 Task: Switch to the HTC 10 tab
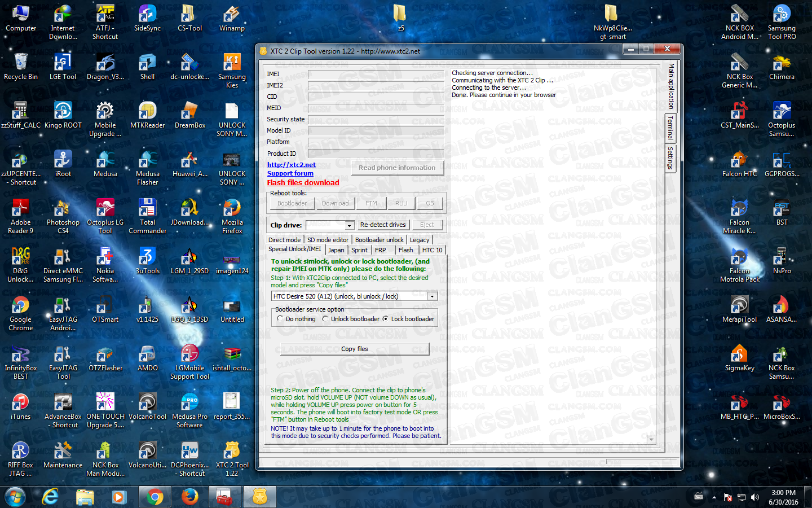[433, 250]
